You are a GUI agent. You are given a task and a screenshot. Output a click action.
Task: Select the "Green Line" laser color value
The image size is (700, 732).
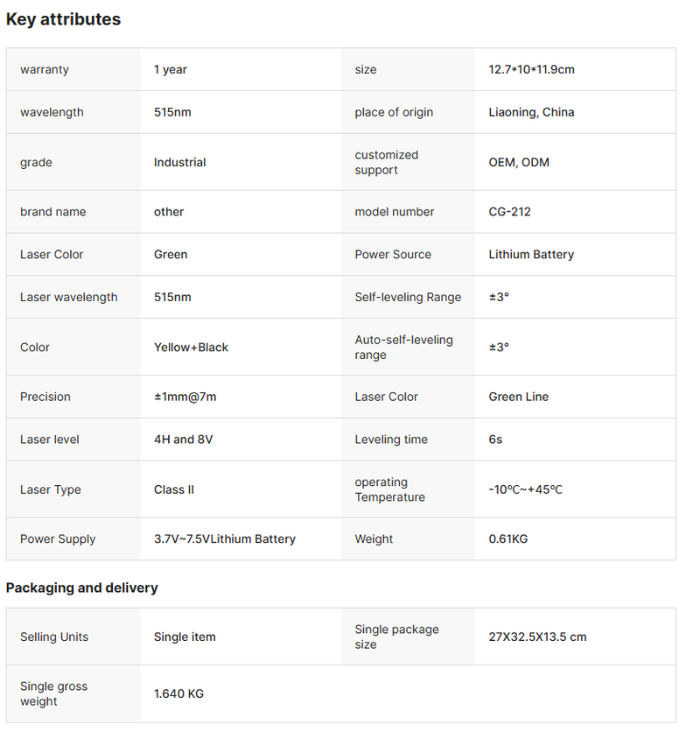click(518, 397)
